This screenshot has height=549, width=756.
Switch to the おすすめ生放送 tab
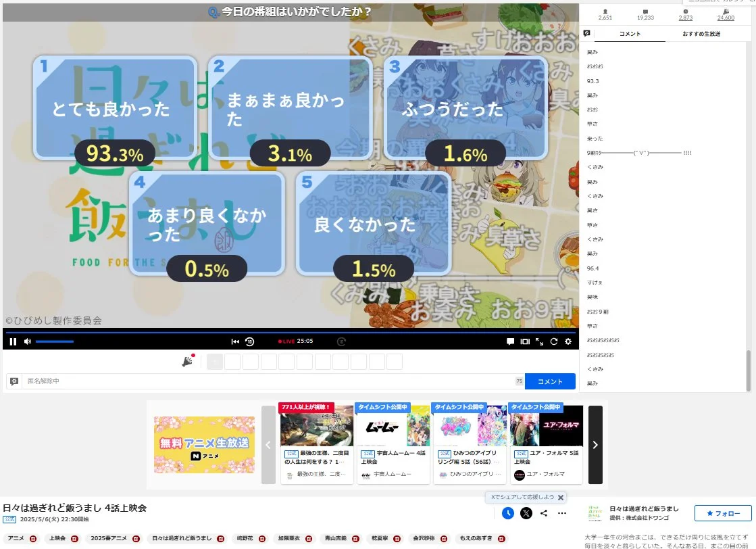701,34
